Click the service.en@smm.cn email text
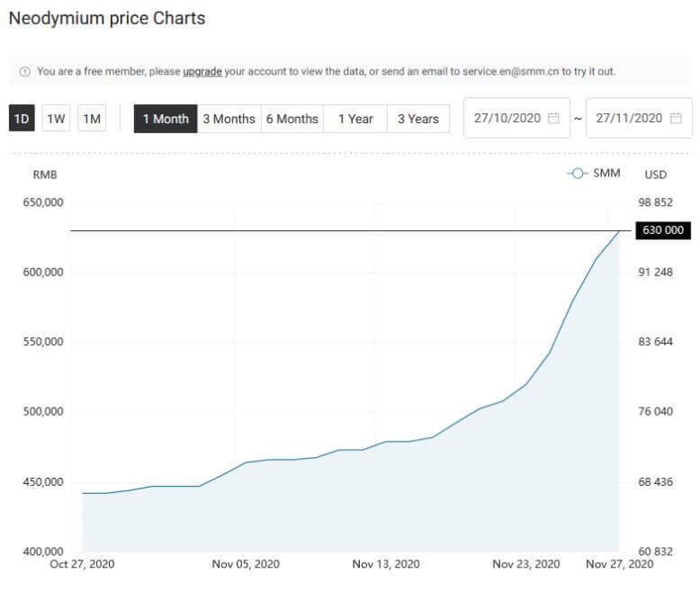Screen dimensions: 700x592 tap(510, 71)
